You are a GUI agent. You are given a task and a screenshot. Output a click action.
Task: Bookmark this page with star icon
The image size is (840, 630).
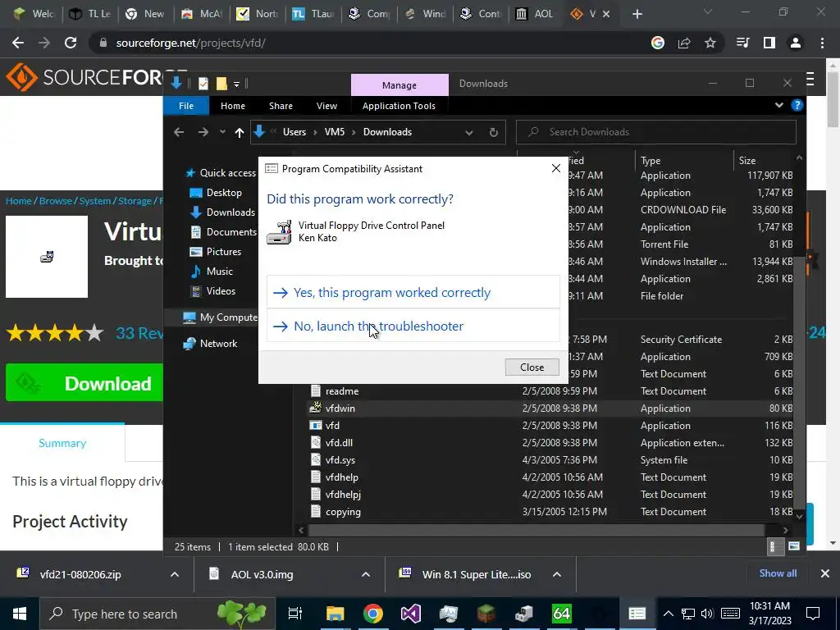coord(710,43)
